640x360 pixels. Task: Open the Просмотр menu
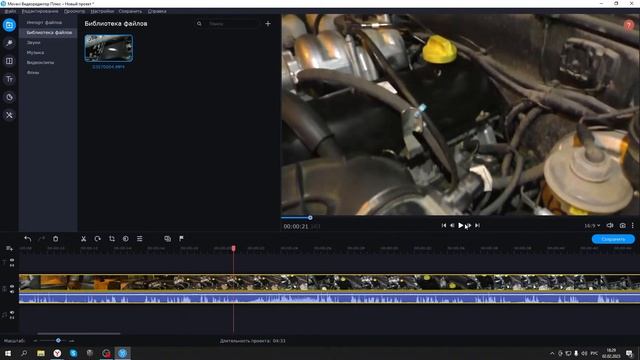click(75, 11)
